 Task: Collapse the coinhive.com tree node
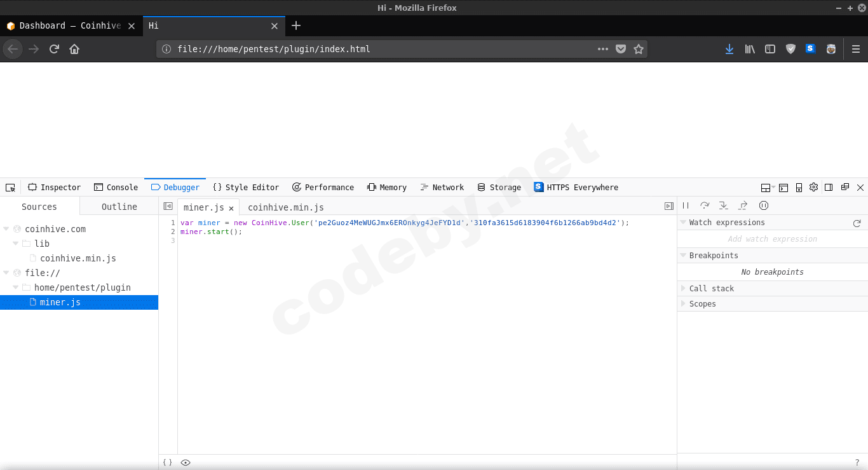[x=6, y=229]
